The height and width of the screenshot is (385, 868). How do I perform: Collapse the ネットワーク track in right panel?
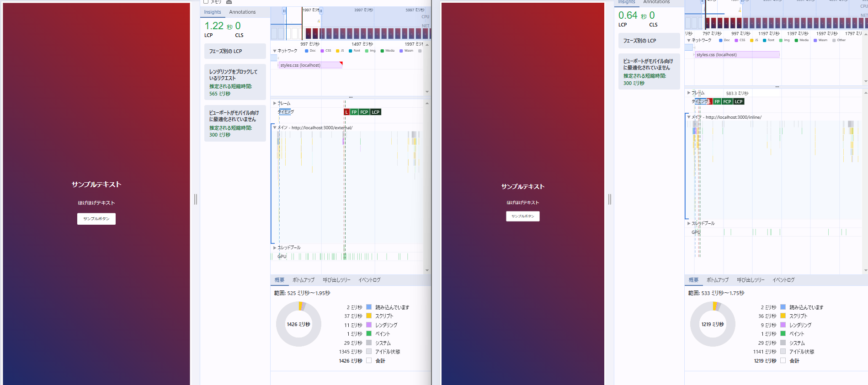click(x=688, y=40)
